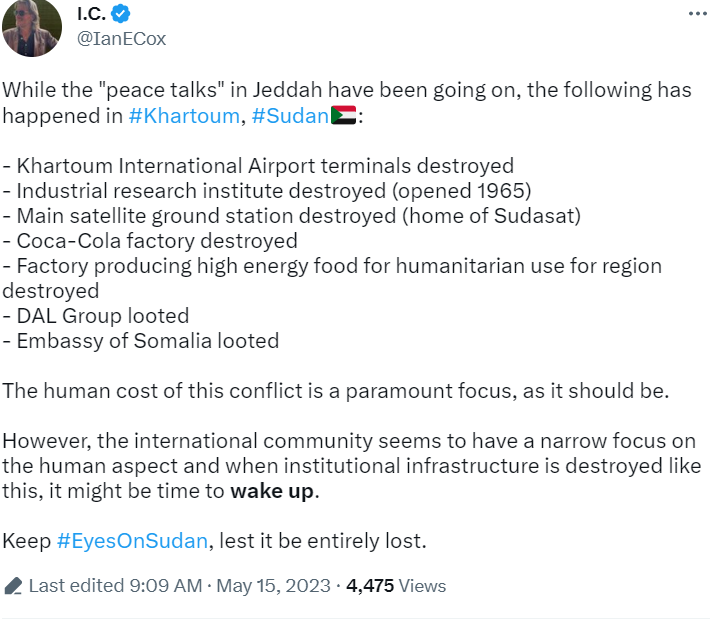Click the bold 'wake up' text
The height and width of the screenshot is (622, 718).
[273, 491]
